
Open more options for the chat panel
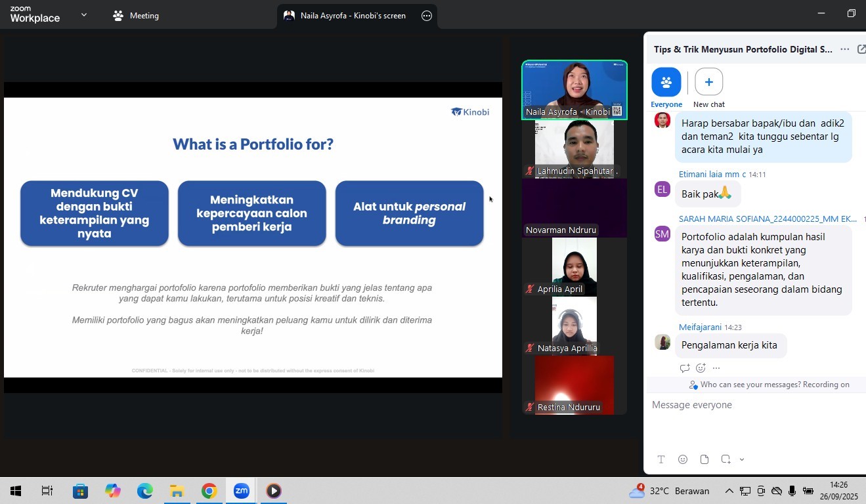[x=844, y=49]
